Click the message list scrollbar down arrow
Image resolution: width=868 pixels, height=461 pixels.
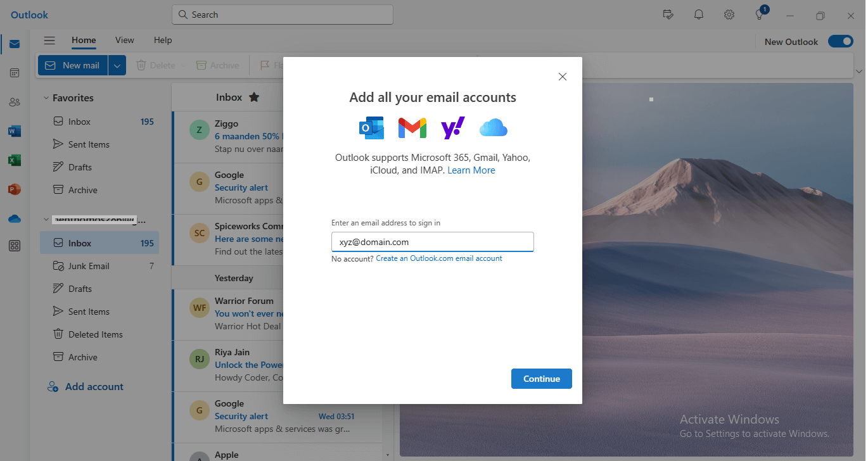point(388,455)
